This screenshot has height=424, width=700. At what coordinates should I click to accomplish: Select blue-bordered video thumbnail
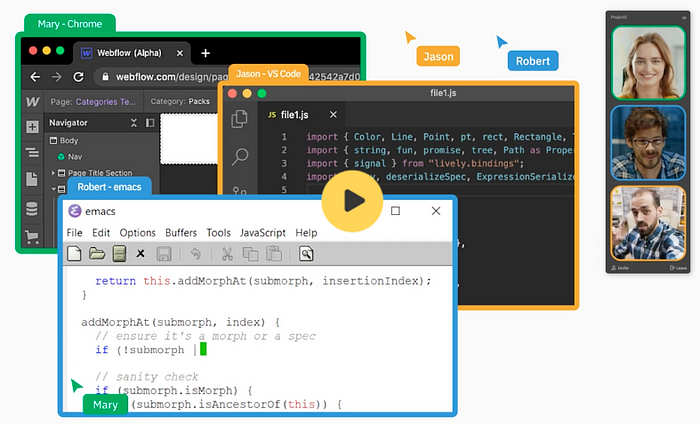click(648, 143)
